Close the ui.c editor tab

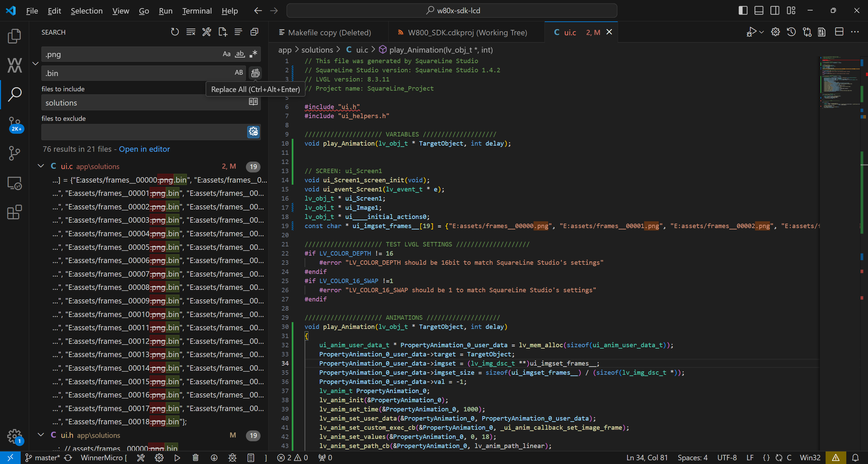609,32
